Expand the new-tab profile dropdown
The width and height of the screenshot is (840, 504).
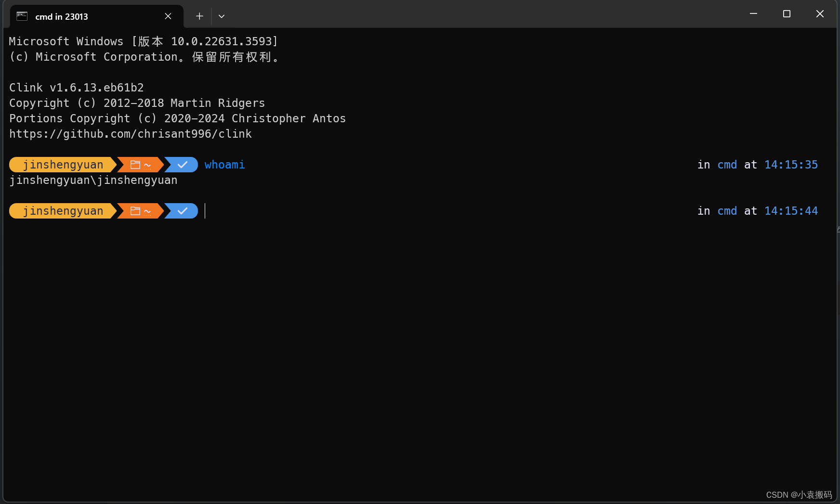tap(222, 16)
